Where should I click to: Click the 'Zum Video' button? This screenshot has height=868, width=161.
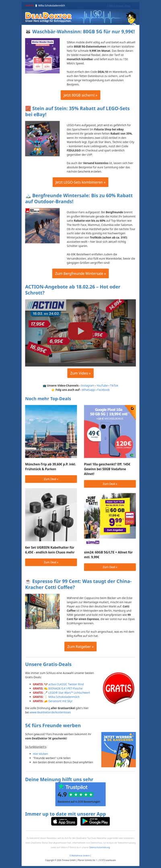coord(80,373)
